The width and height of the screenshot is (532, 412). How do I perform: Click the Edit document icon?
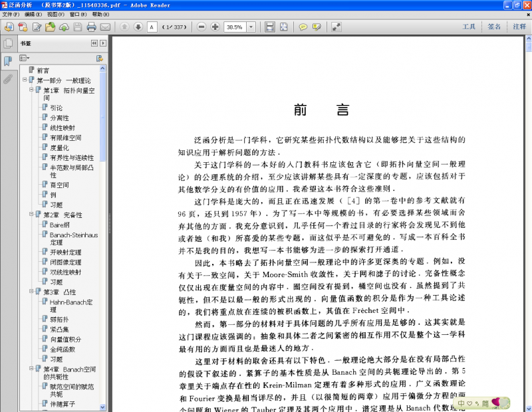(37, 27)
